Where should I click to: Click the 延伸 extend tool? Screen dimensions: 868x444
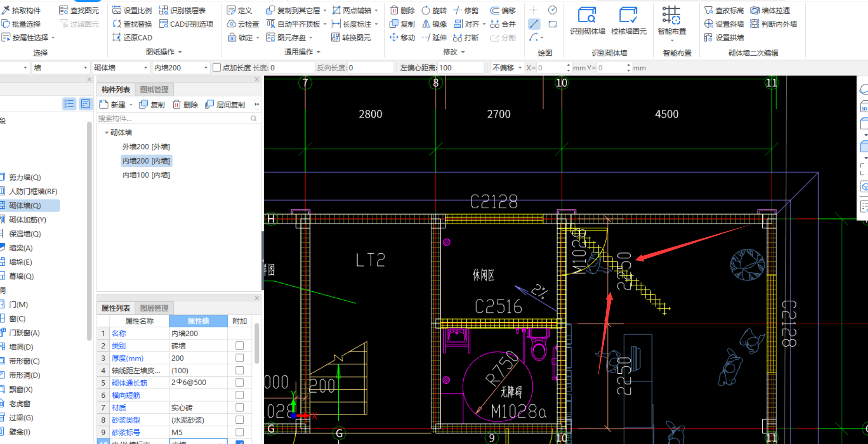click(x=434, y=38)
